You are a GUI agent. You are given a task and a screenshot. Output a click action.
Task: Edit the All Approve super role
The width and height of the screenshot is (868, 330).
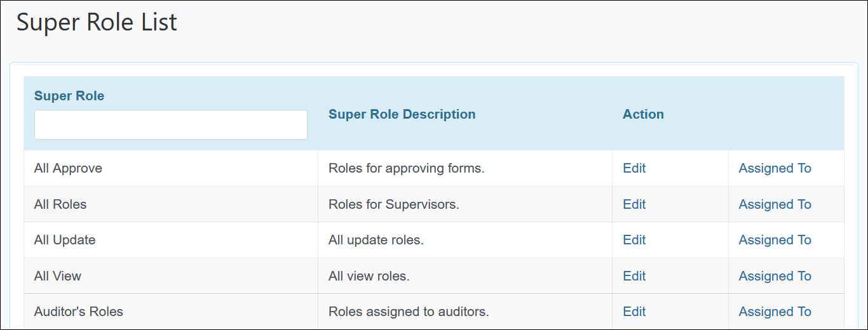click(x=634, y=168)
